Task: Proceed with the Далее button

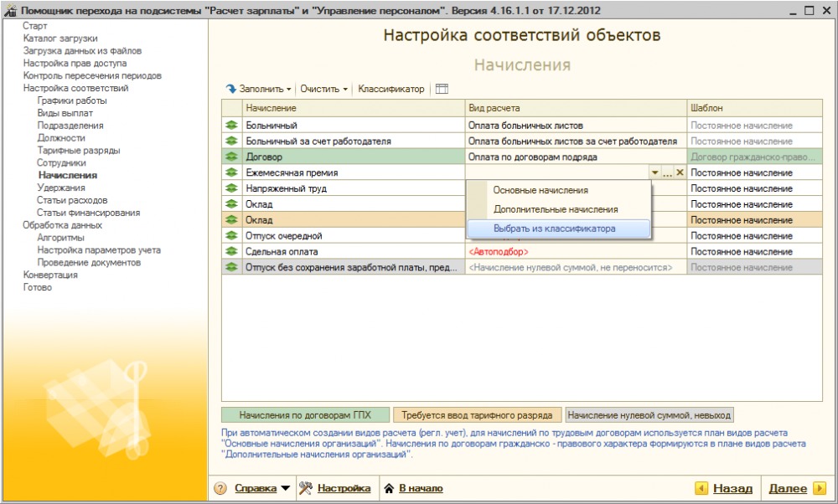Action: pyautogui.click(x=788, y=488)
